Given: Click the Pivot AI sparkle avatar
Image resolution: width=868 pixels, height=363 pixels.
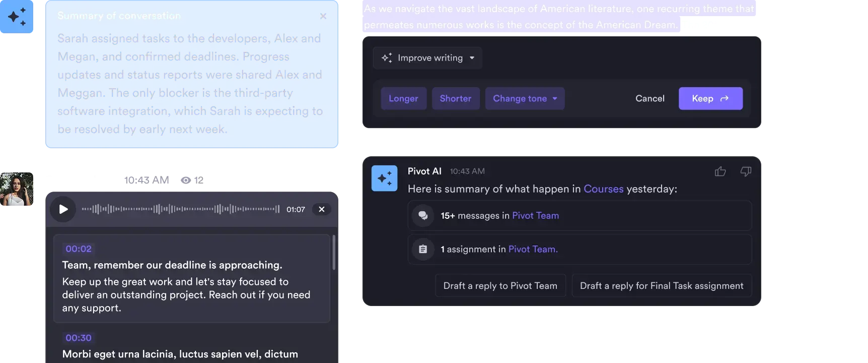Looking at the screenshot, I should [384, 178].
